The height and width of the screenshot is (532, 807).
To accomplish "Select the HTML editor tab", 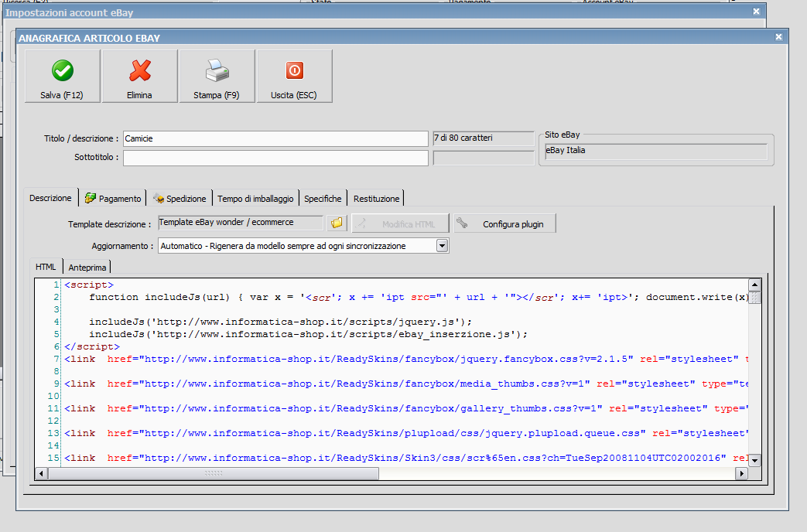I will tap(46, 267).
